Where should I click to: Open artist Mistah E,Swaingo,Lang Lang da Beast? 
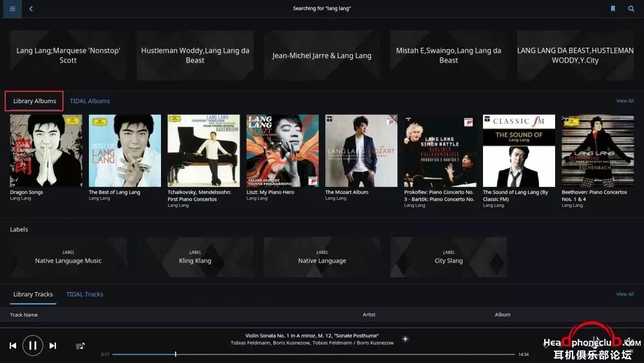(448, 55)
